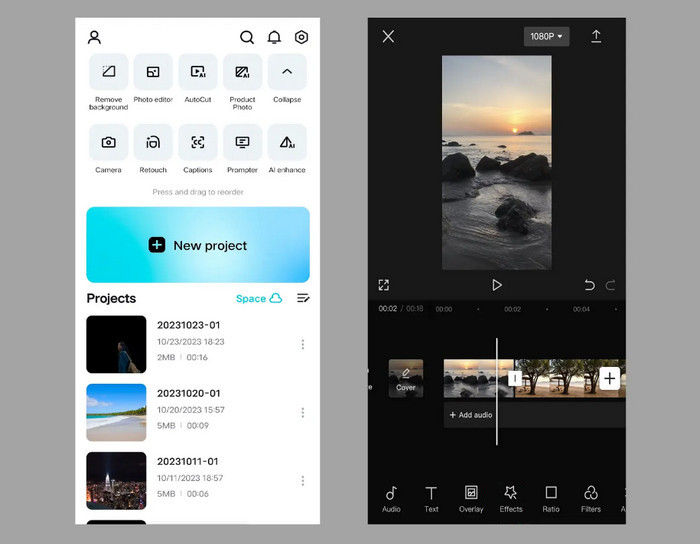This screenshot has height=544, width=700.
Task: Select the 20231023-01 project title
Action: point(188,325)
